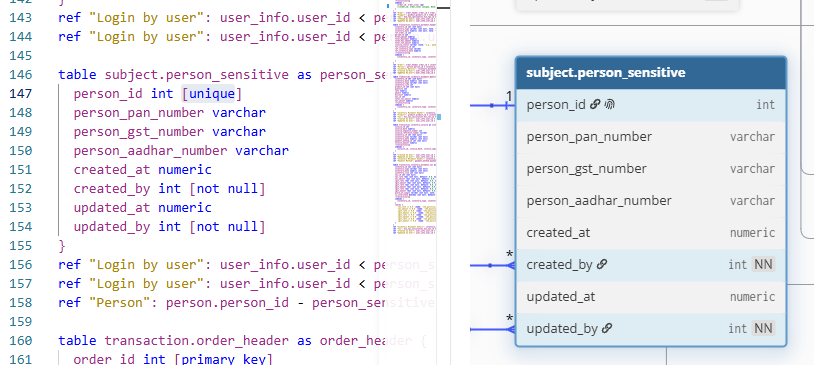Select the person_aadhar_number row in diagram
The height and width of the screenshot is (365, 814).
coord(651,201)
